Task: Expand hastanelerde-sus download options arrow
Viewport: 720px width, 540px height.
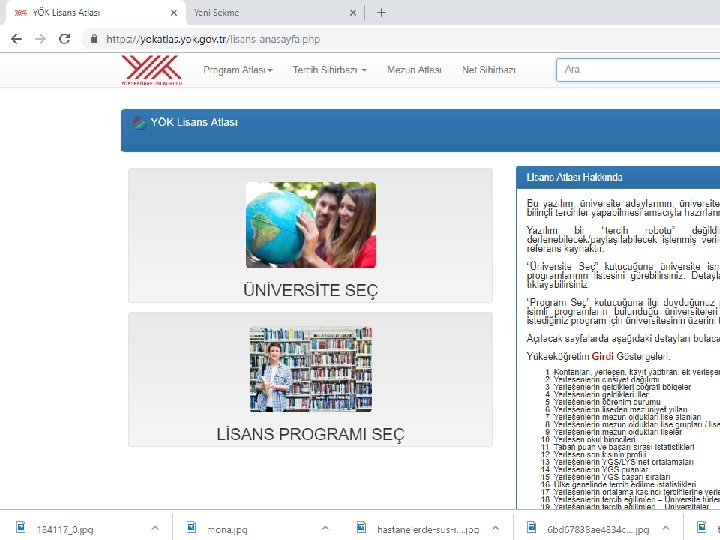Action: (x=495, y=528)
